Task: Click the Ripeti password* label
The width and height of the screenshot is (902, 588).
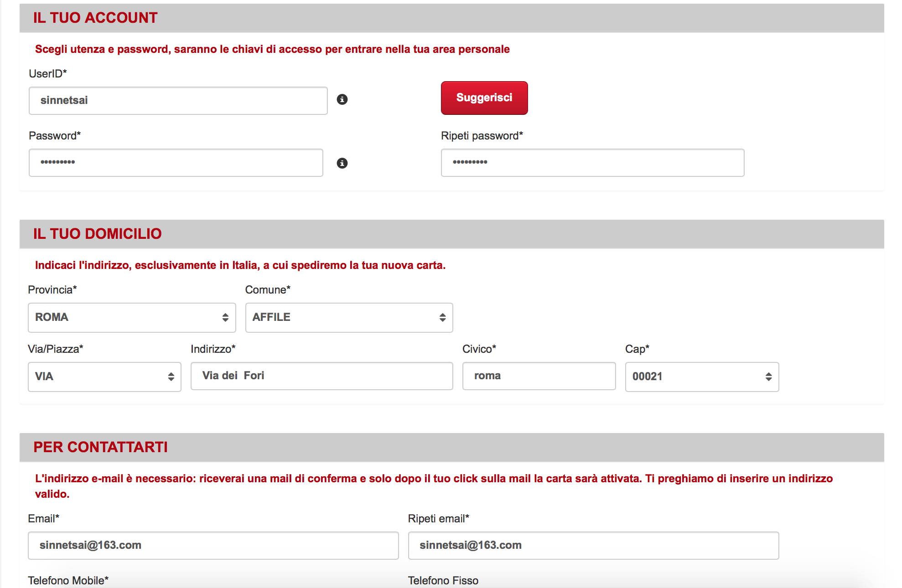Action: 482,136
